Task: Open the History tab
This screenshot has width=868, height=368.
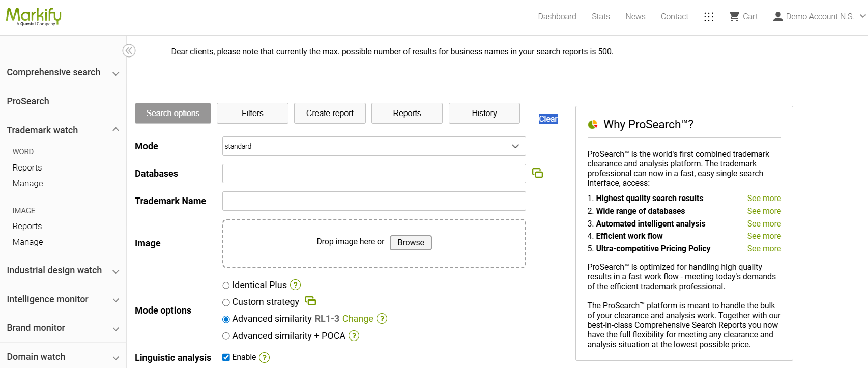Action: [484, 113]
